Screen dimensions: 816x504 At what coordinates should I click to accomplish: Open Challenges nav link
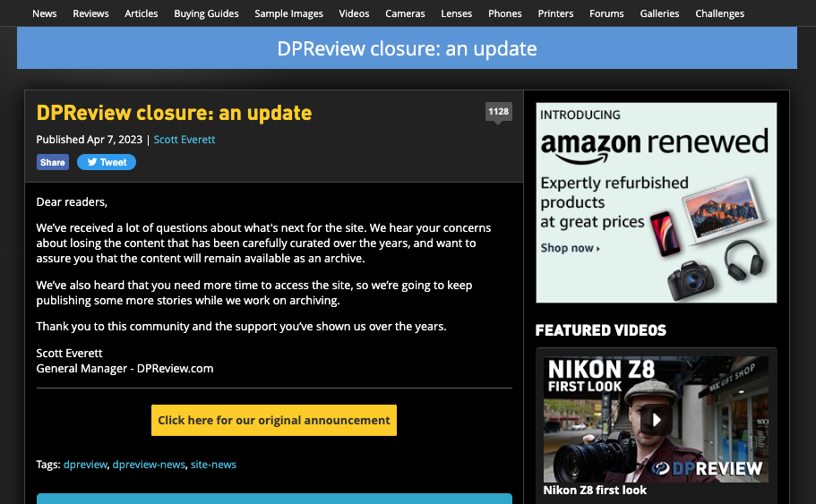click(720, 13)
